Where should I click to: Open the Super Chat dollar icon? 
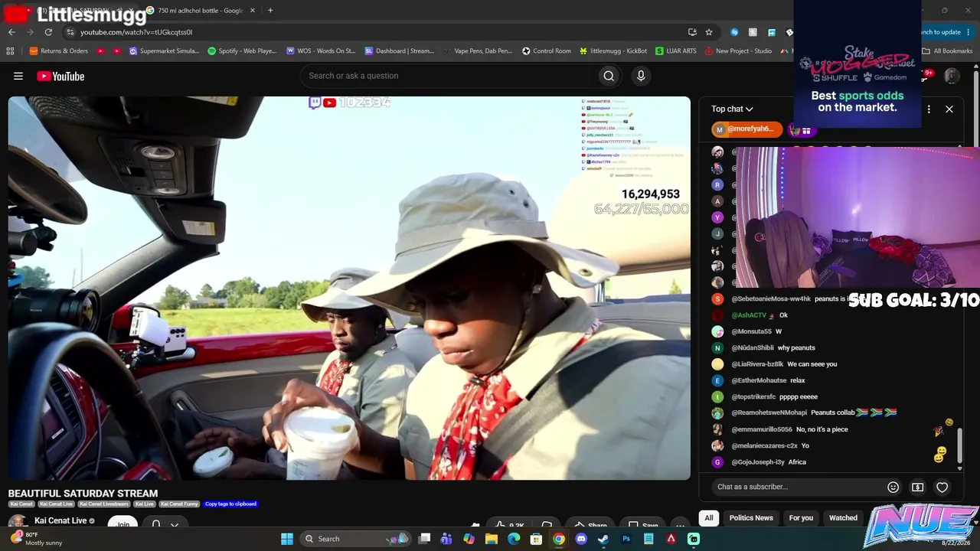tap(917, 487)
